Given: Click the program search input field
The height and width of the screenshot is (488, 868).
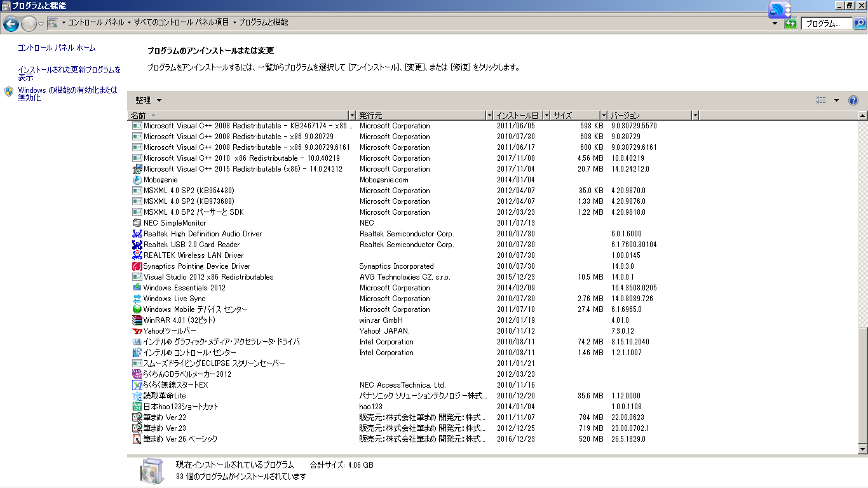Looking at the screenshot, I should (x=826, y=24).
